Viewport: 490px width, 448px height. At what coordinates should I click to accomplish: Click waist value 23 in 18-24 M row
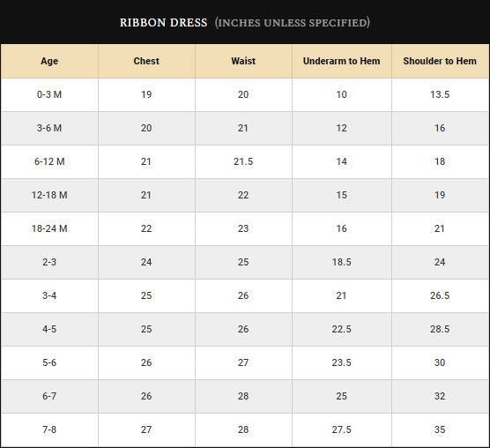243,228
